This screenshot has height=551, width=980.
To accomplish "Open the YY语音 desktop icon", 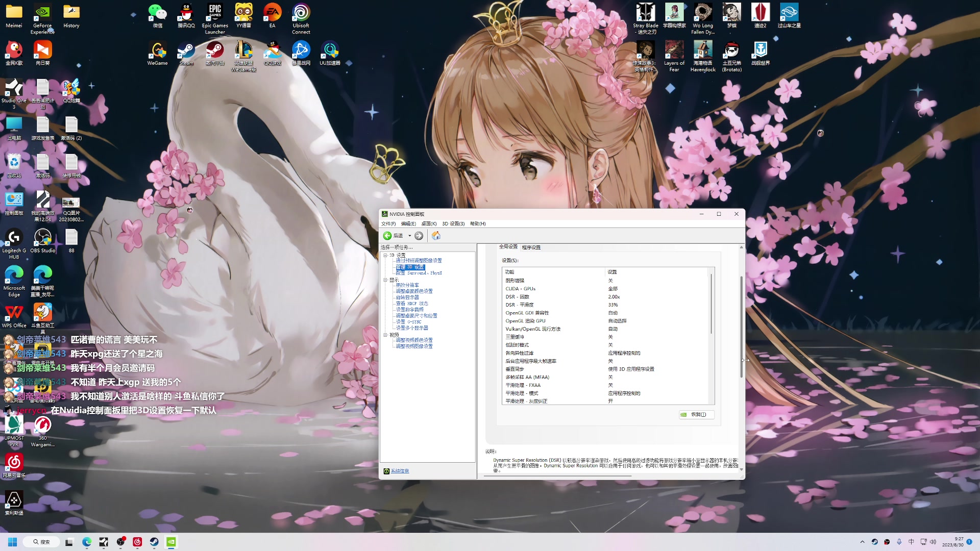I will [243, 16].
